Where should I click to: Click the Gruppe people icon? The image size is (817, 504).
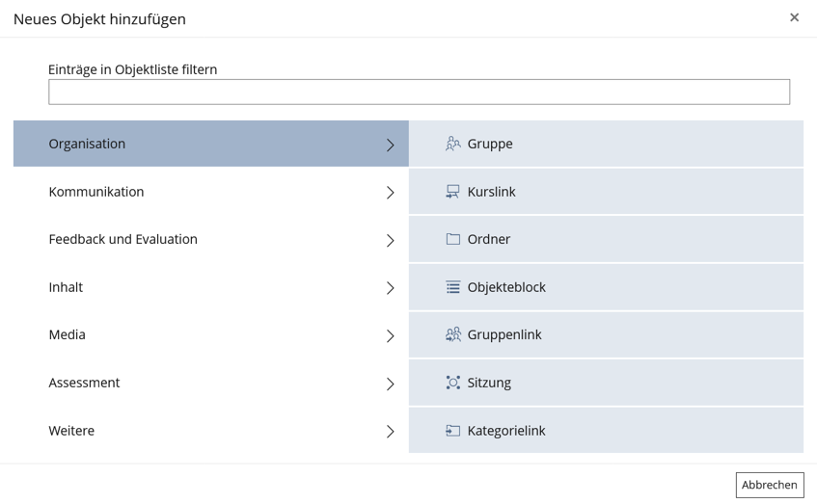[452, 144]
